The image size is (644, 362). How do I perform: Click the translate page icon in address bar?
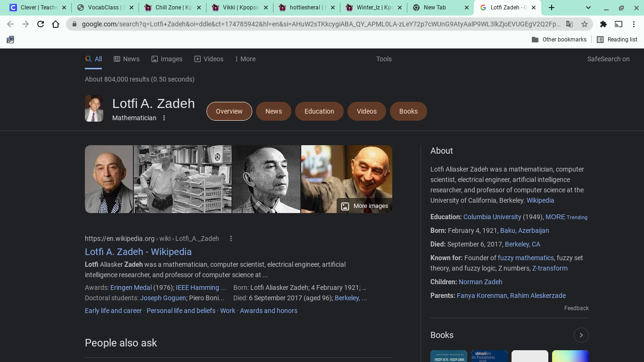point(570,24)
